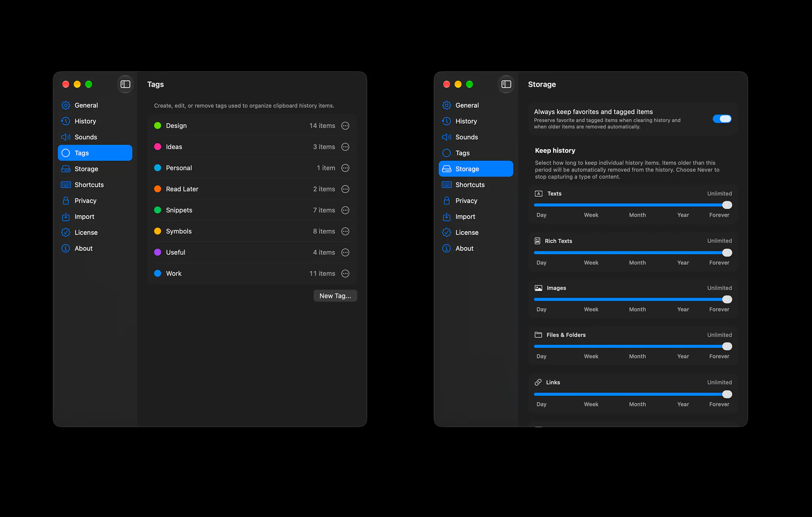
Task: Select Tags in Storage window sidebar
Action: (476, 153)
